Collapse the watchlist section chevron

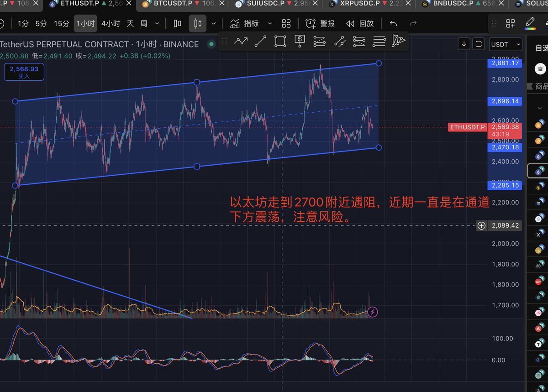[x=540, y=108]
